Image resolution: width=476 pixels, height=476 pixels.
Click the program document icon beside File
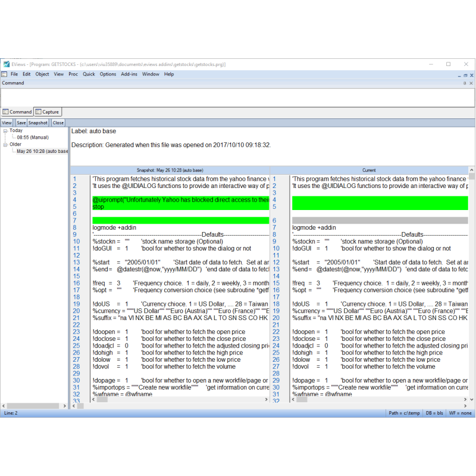pyautogui.click(x=4, y=74)
